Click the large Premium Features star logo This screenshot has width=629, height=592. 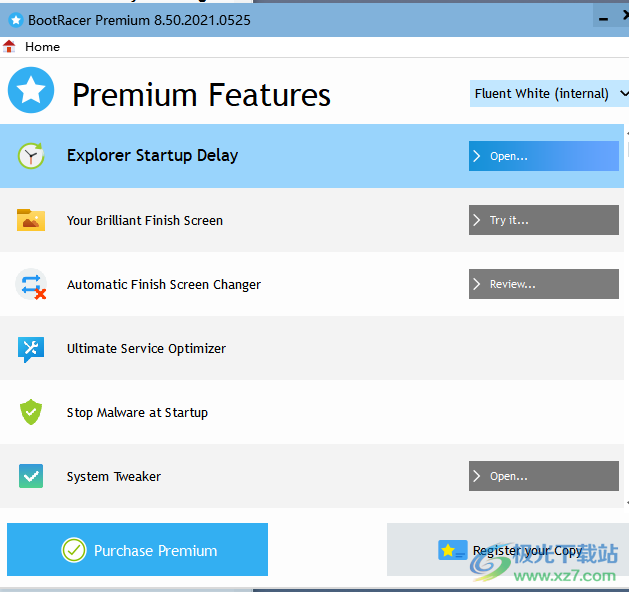coord(31,90)
